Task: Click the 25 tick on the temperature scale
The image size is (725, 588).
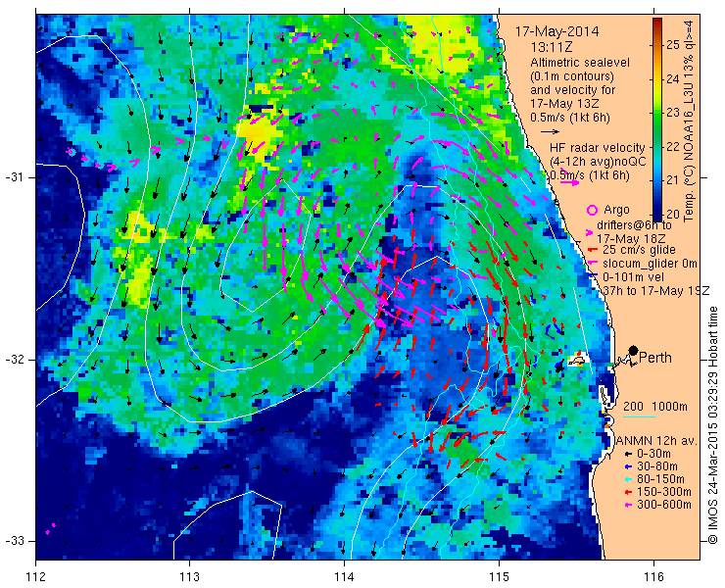Action: (x=673, y=45)
